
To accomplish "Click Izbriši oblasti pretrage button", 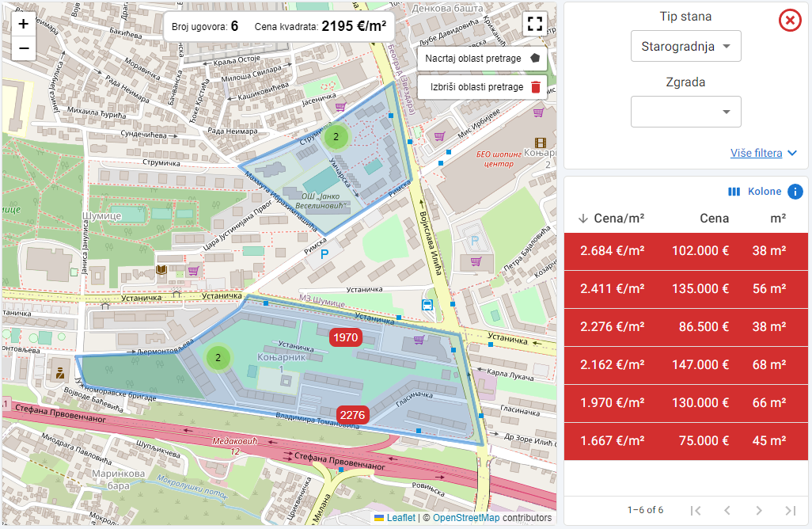I will click(x=482, y=86).
